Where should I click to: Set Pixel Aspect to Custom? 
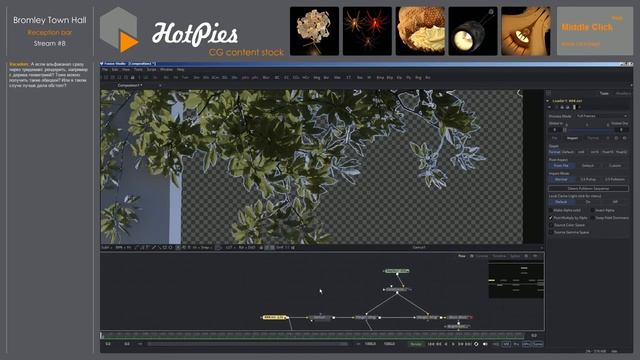click(x=615, y=166)
